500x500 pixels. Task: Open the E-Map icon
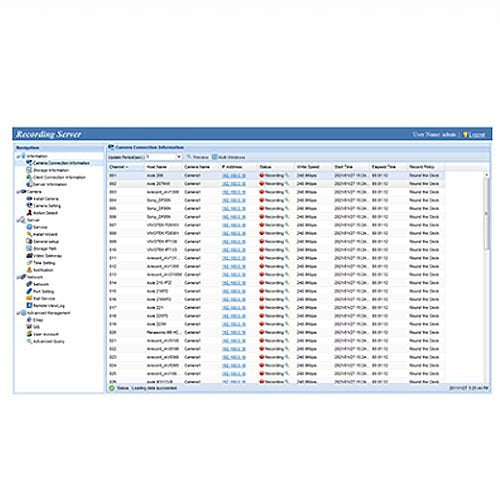click(x=29, y=320)
